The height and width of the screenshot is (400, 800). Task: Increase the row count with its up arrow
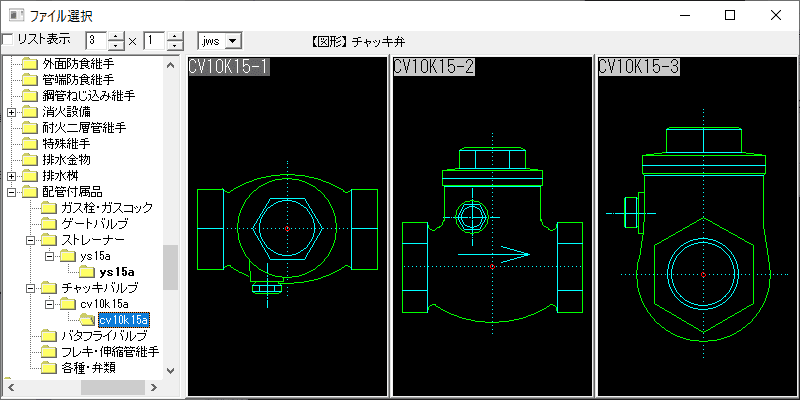pyautogui.click(x=175, y=36)
